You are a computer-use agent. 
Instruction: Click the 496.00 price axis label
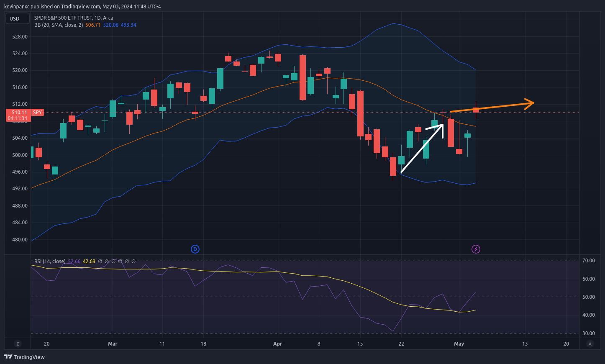(20, 172)
